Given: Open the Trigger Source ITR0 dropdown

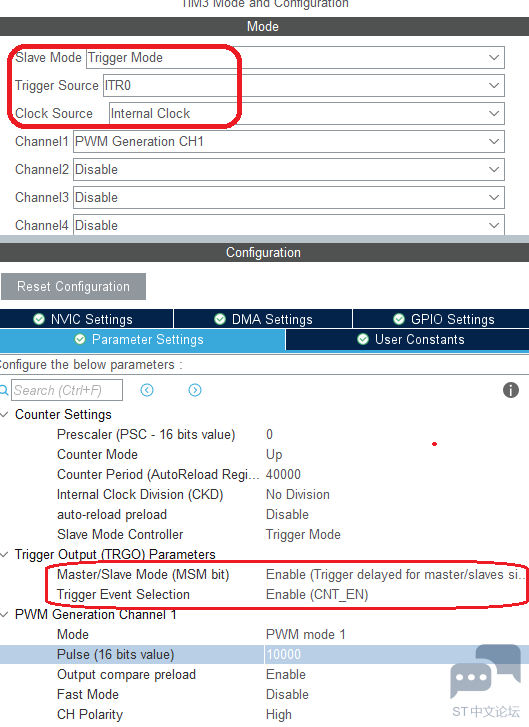Looking at the screenshot, I should [304, 86].
